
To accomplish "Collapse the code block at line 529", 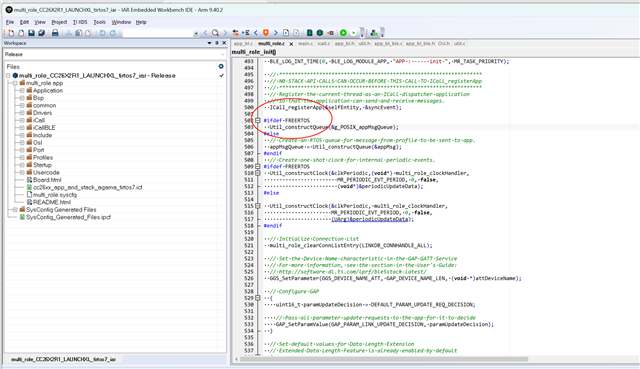I will [x=258, y=298].
